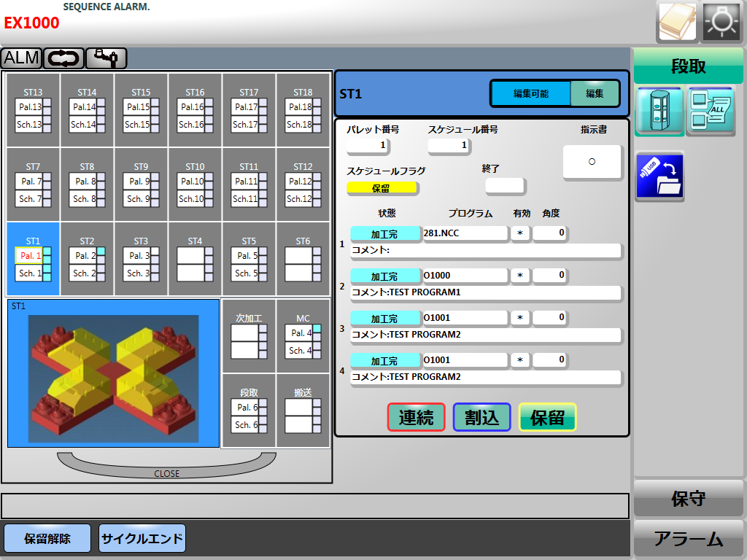Toggle the 編集 edit mode switch

pyautogui.click(x=595, y=93)
